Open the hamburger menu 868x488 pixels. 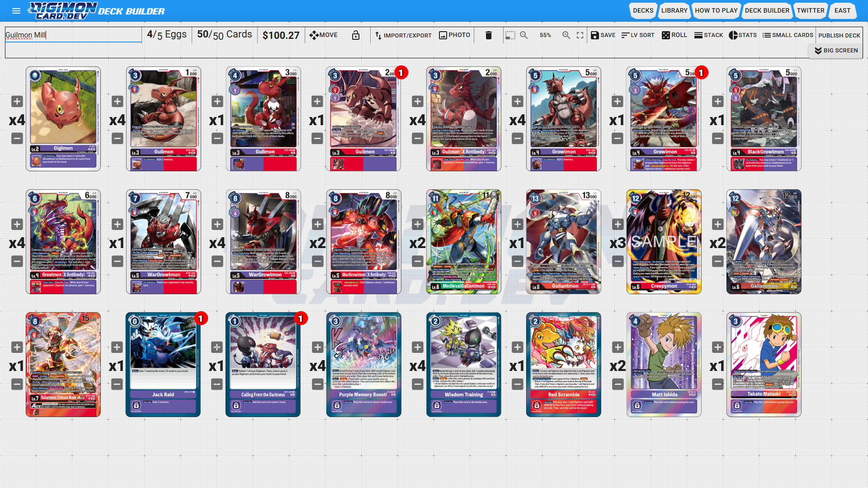pos(16,11)
